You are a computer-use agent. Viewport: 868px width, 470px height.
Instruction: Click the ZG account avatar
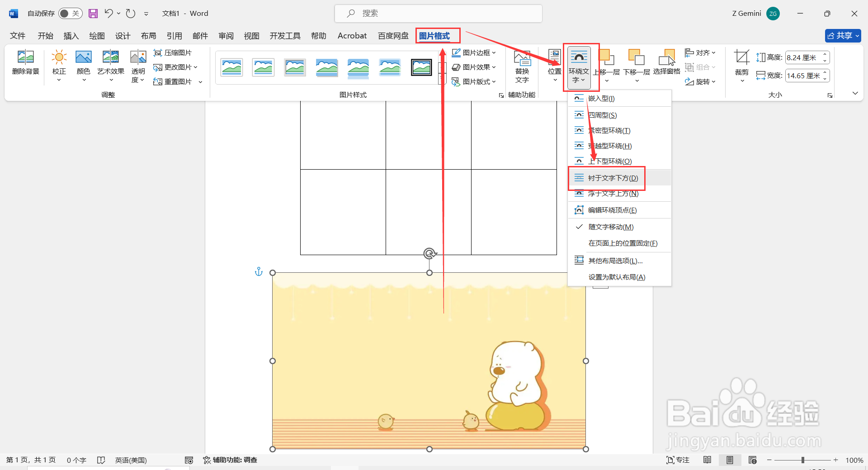[773, 14]
